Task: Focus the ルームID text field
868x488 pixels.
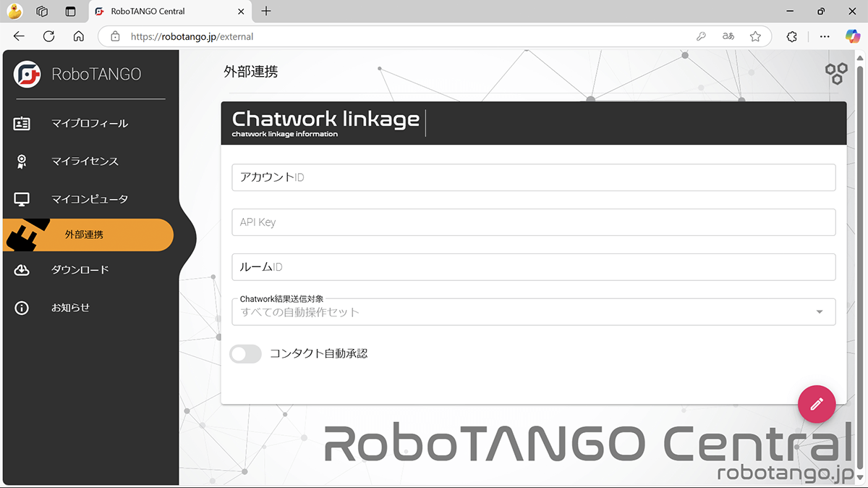Action: point(533,267)
